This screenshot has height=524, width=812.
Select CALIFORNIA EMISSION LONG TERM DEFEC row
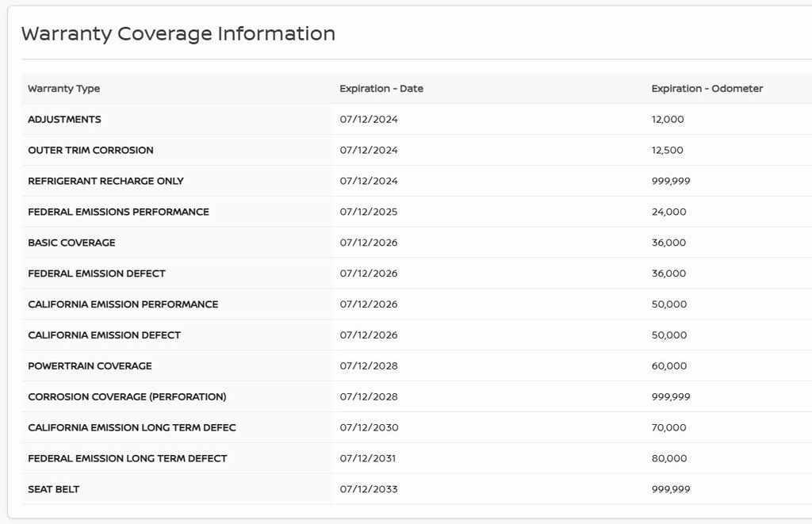pos(132,428)
